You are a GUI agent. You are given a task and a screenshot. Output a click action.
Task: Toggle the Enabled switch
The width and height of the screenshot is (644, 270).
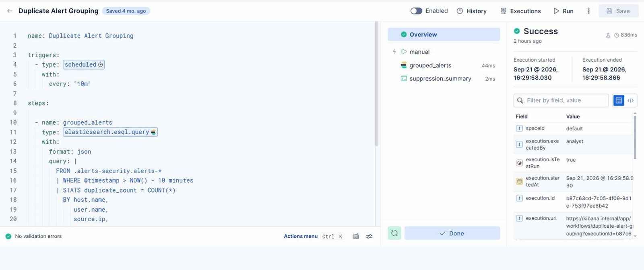pos(416,11)
